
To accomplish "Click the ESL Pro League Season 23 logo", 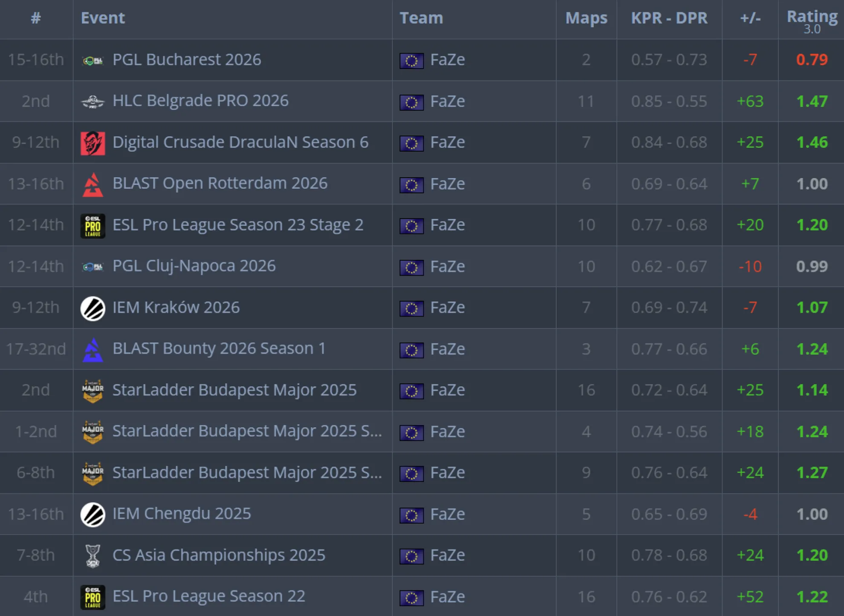I will tap(92, 225).
